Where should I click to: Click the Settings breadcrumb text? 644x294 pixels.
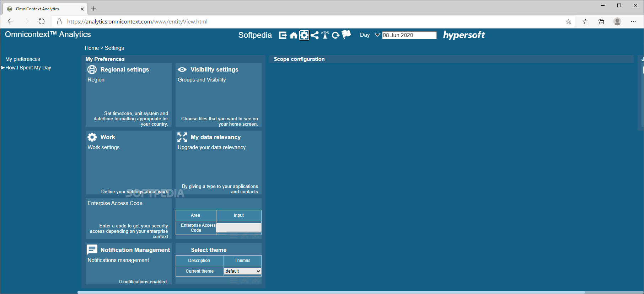(x=114, y=48)
